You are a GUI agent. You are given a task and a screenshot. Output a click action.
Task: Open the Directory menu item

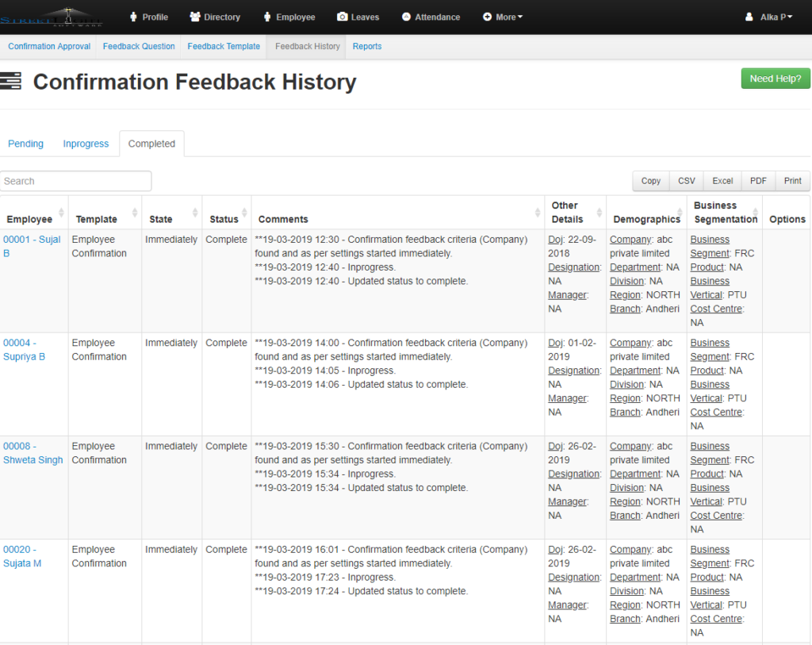[x=215, y=17]
